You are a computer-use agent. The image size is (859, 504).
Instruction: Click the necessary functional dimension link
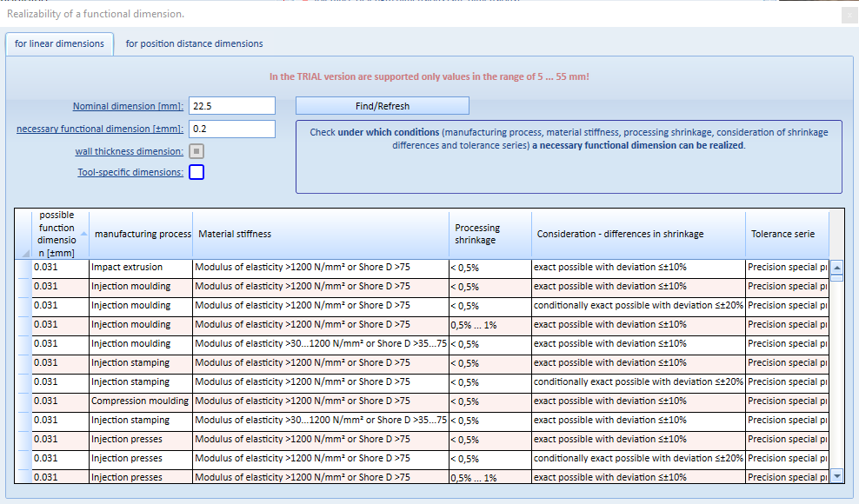tap(100, 129)
